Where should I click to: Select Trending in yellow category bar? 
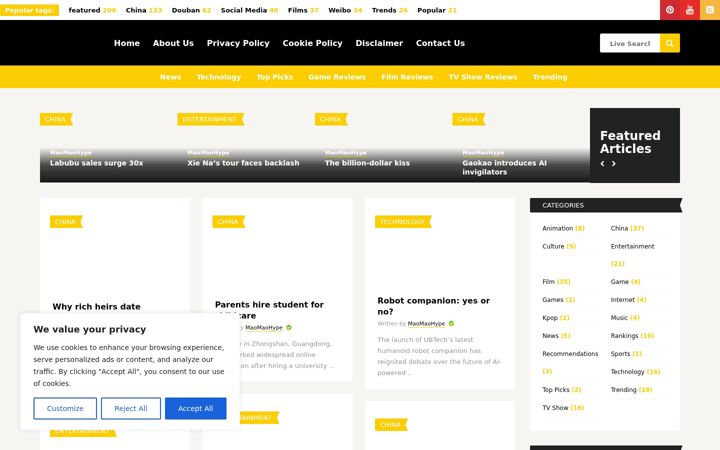[x=550, y=77]
